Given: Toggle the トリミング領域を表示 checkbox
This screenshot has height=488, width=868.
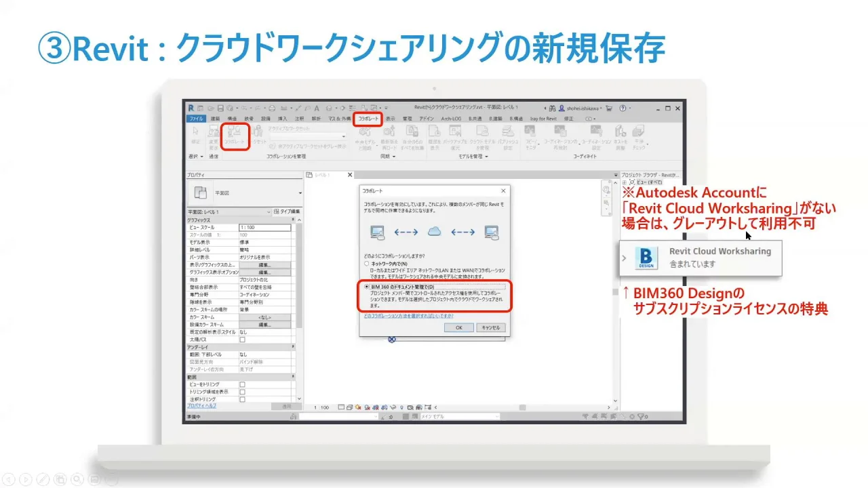Looking at the screenshot, I should click(242, 391).
